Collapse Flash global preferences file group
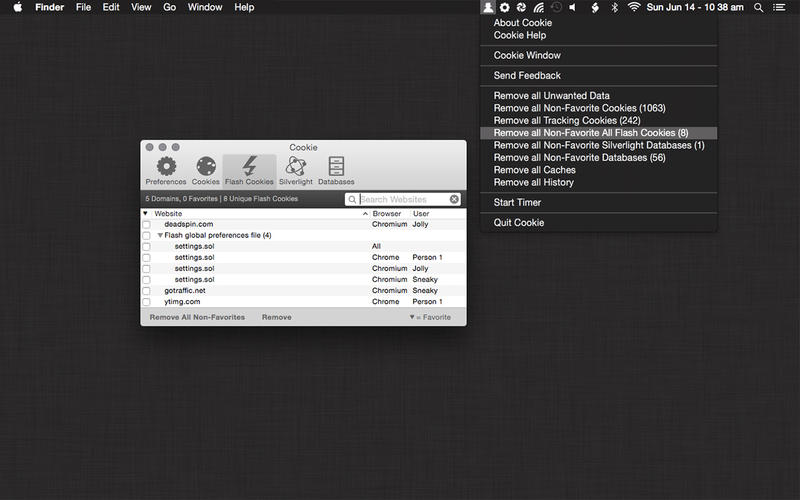Viewport: 800px width, 500px height. (x=160, y=236)
